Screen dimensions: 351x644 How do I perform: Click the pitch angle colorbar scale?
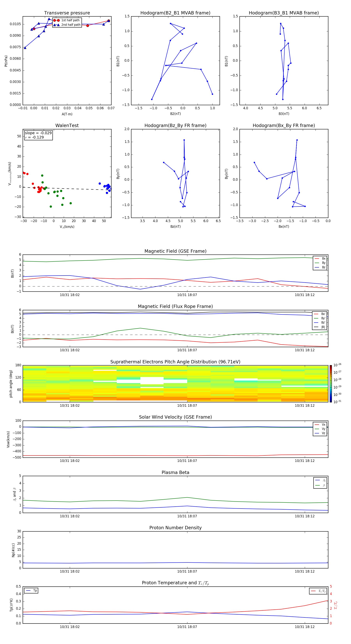point(331,384)
